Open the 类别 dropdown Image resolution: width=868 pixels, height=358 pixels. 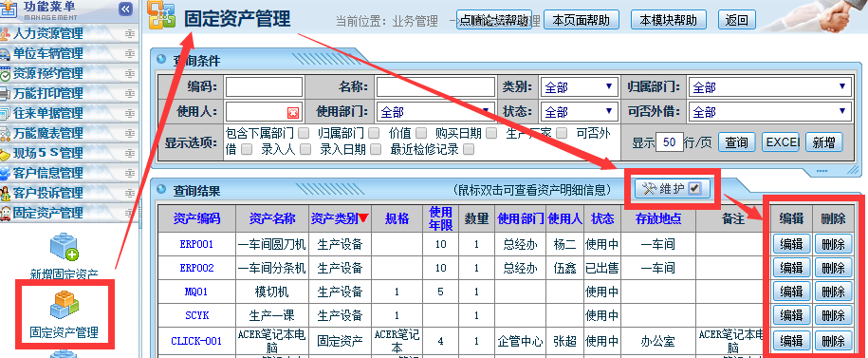(x=579, y=87)
